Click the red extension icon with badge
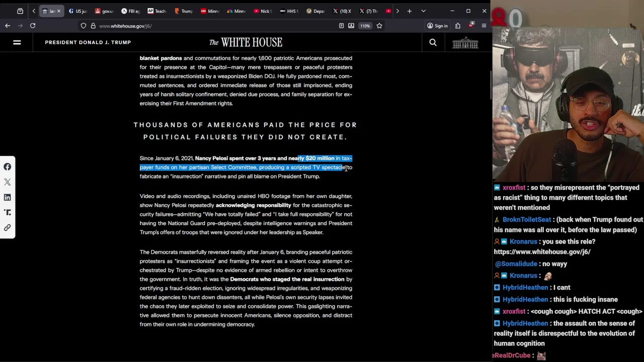644x362 pixels. (x=471, y=25)
